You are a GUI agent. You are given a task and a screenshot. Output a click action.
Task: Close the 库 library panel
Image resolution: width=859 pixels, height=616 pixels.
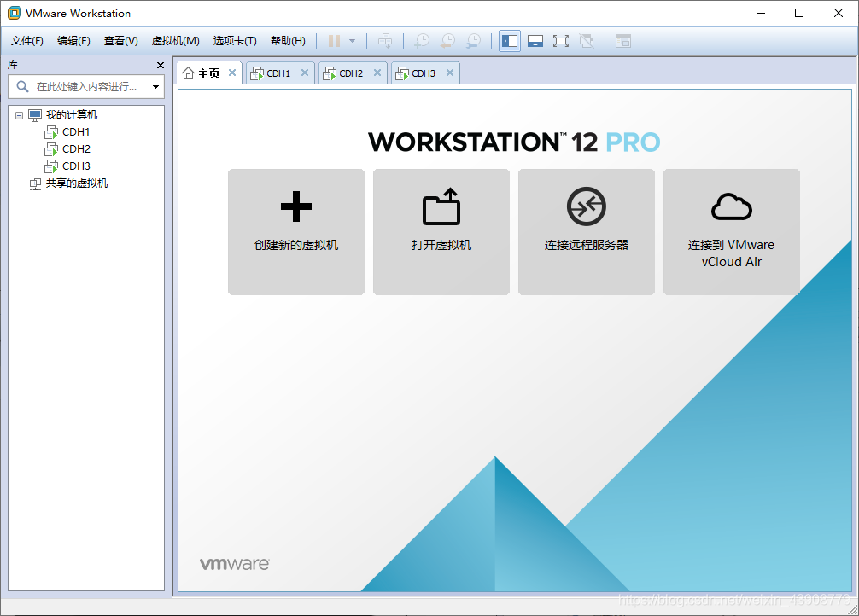pyautogui.click(x=161, y=65)
